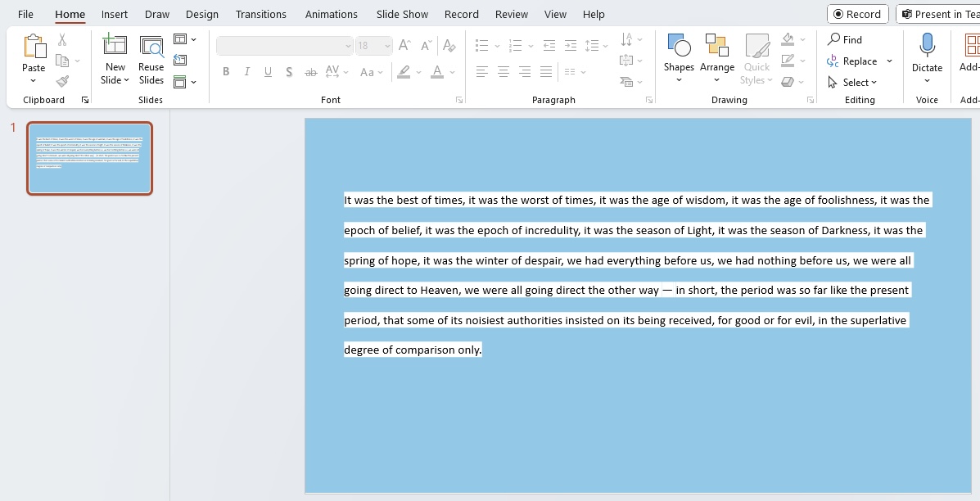
Task: Open the Select dropdown
Action: [x=852, y=82]
